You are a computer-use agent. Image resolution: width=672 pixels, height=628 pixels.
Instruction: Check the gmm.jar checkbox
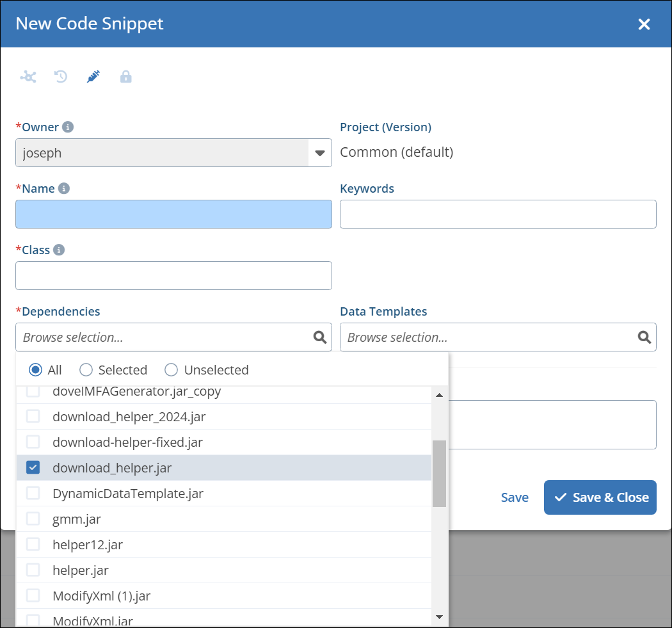click(x=33, y=519)
